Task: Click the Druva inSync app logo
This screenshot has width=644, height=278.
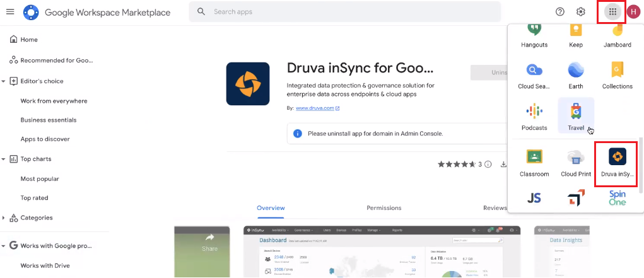Action: coord(248,84)
